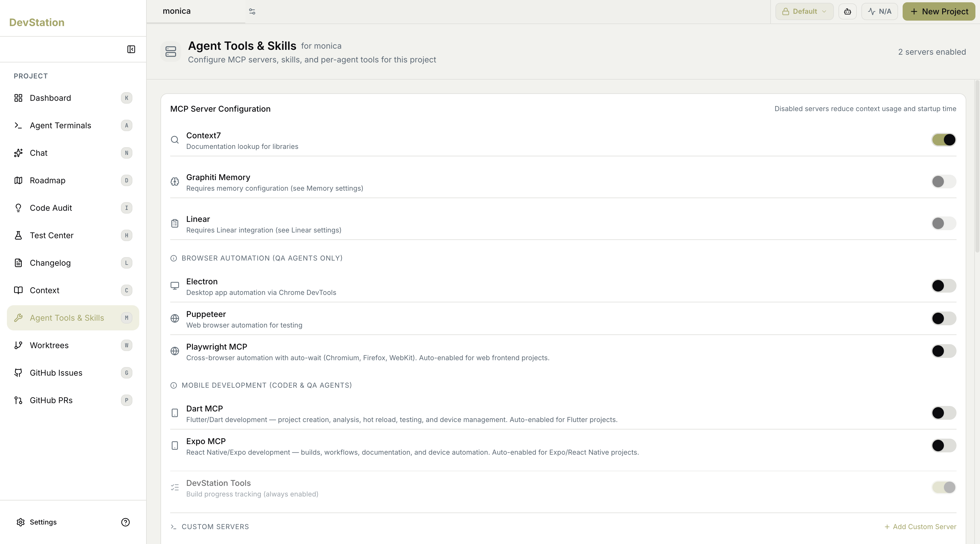Click the Puppeteer globe icon
This screenshot has height=544, width=980.
coord(175,319)
